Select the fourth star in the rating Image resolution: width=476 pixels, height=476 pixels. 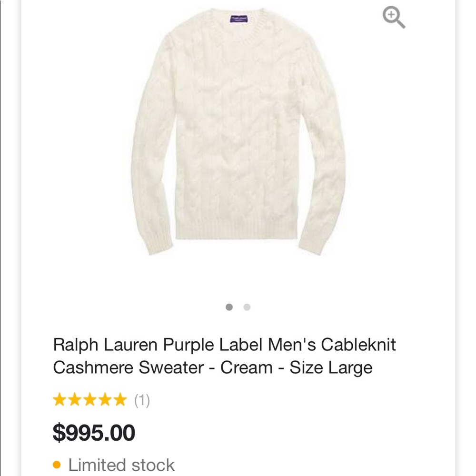click(x=104, y=400)
